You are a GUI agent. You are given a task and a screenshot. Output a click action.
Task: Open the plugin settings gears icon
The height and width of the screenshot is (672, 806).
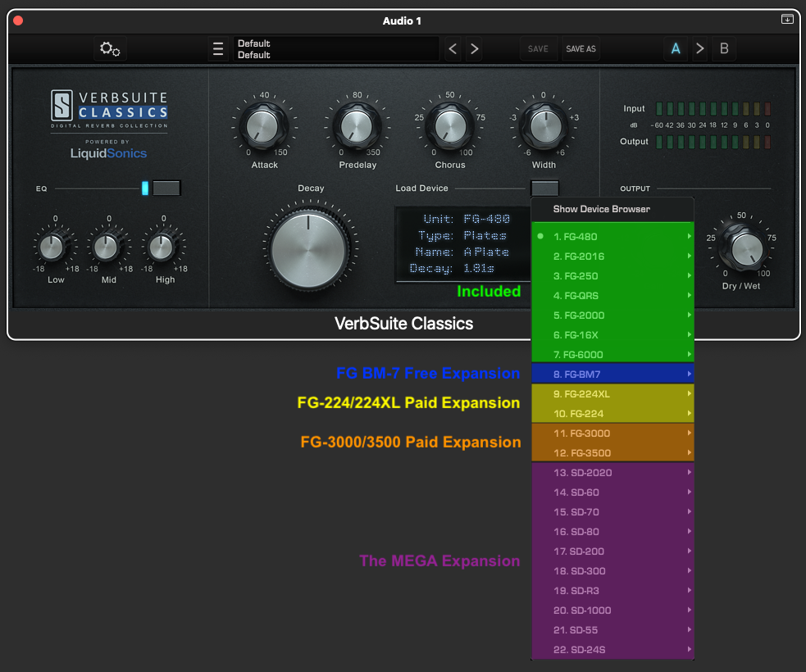pos(110,49)
